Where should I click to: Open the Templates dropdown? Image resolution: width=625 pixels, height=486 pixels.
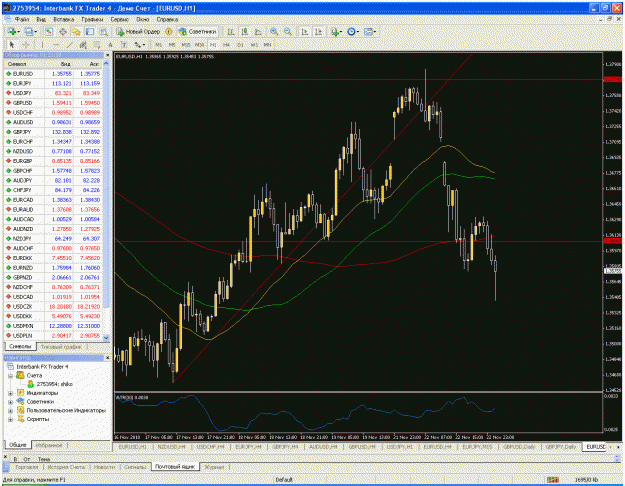[x=369, y=32]
